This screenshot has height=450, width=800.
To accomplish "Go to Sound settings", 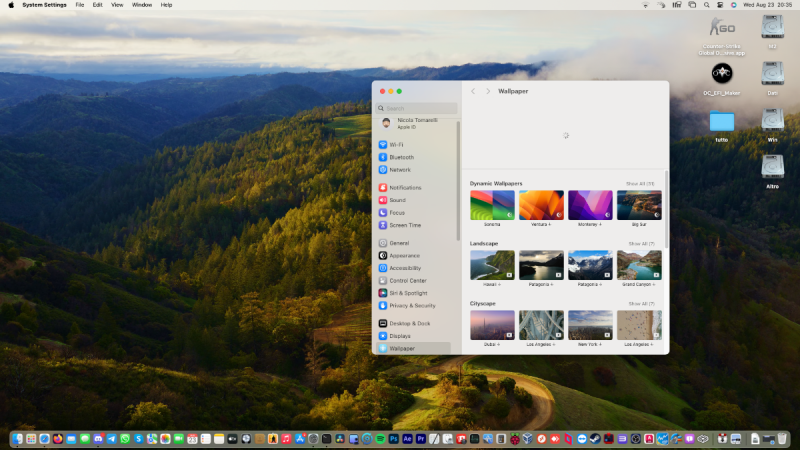I will pos(397,200).
